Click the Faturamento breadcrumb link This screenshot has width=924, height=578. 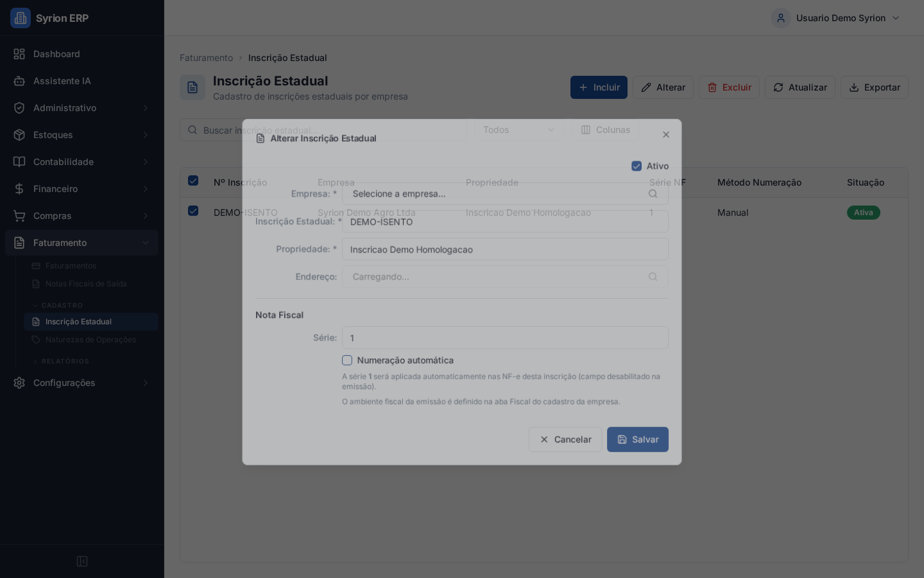[207, 58]
